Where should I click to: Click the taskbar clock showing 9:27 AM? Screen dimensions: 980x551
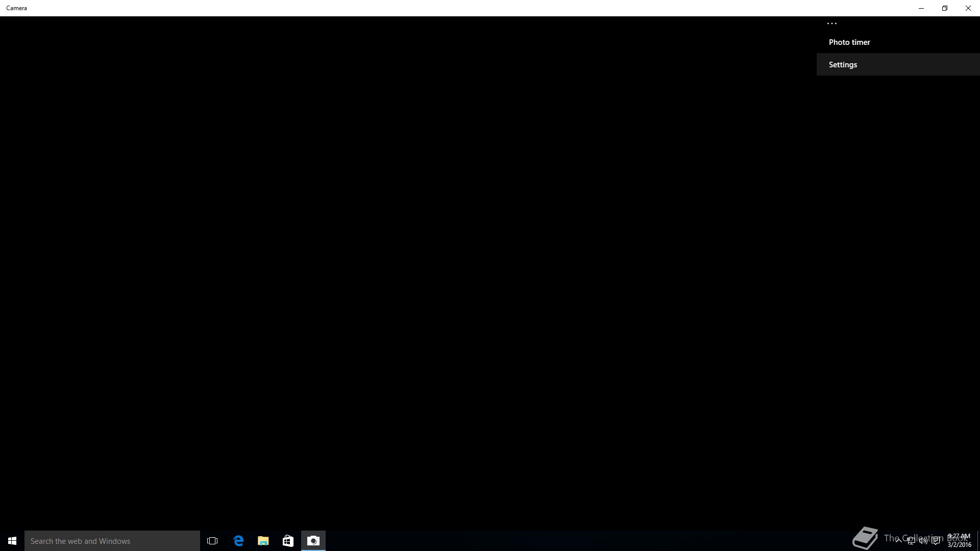point(959,541)
